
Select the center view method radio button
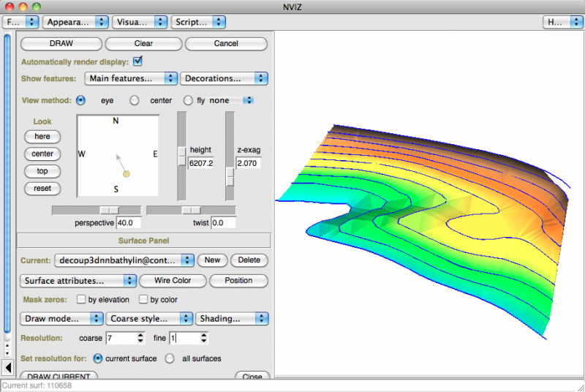coord(135,100)
